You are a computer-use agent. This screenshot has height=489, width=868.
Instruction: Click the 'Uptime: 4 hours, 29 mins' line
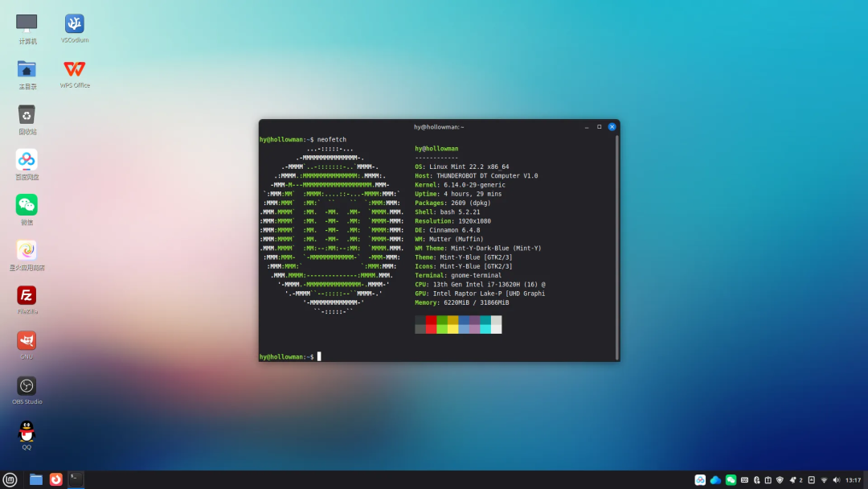point(458,194)
